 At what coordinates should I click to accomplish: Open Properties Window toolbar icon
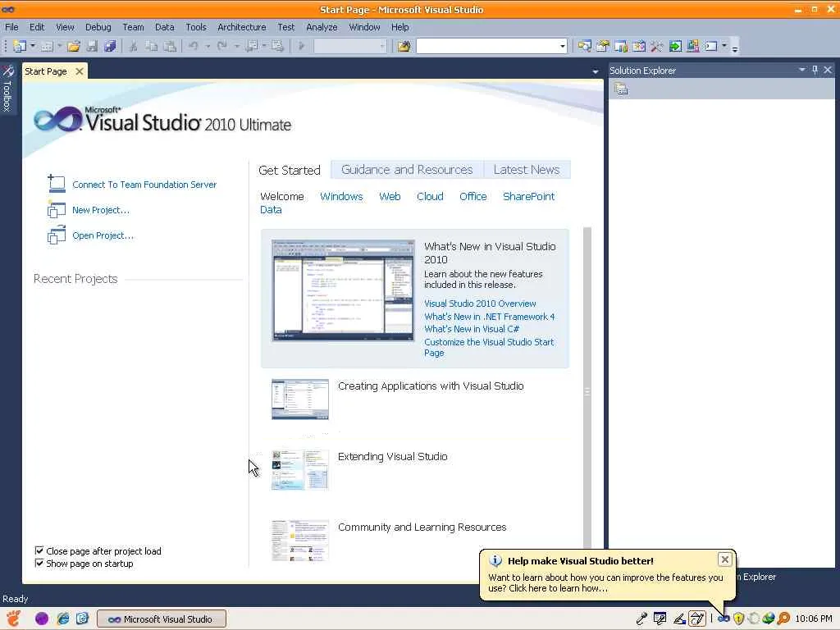click(x=603, y=47)
